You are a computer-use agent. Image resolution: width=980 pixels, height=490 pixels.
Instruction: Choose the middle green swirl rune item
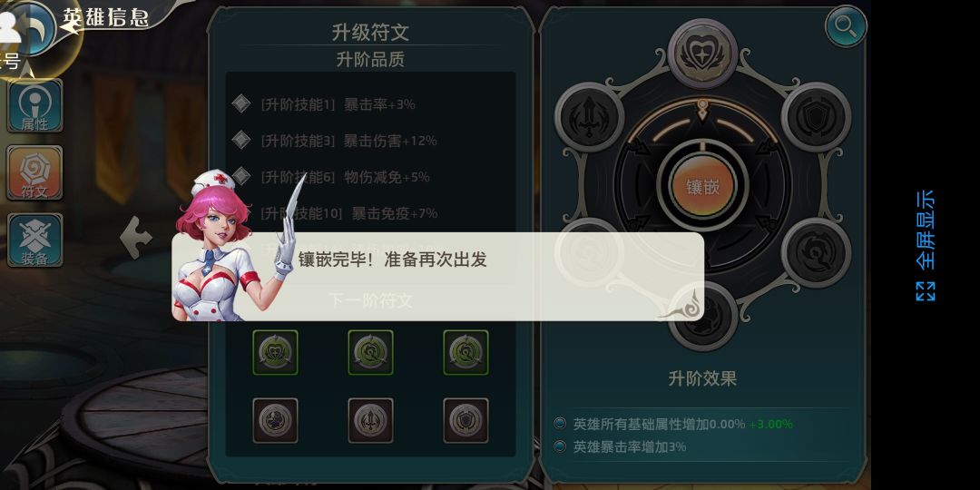(x=370, y=352)
